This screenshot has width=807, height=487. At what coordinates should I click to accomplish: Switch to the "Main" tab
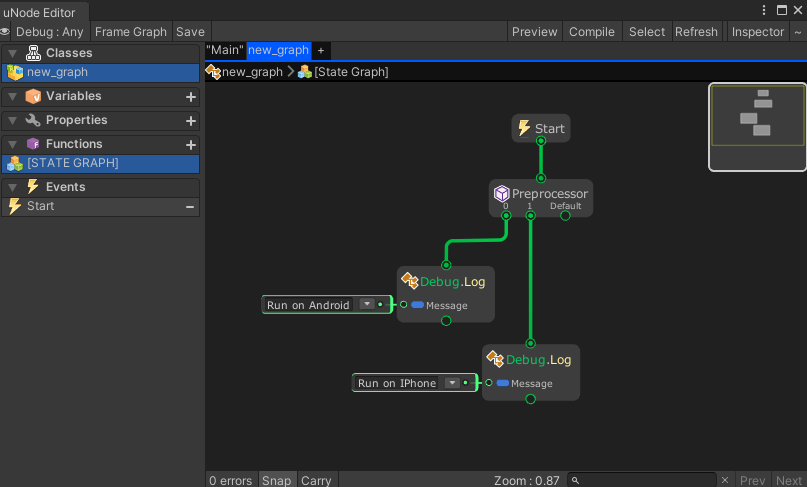(225, 50)
